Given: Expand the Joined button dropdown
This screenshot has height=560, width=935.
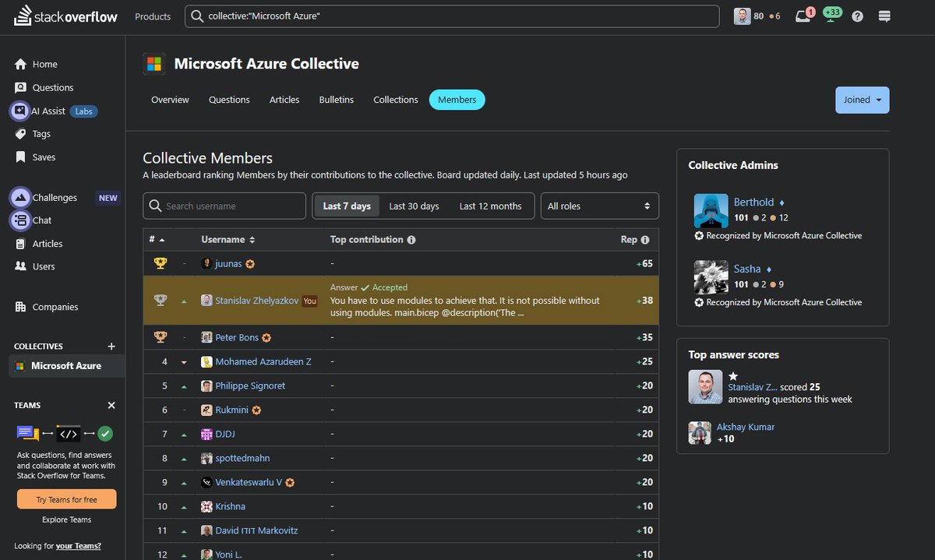Looking at the screenshot, I should pos(862,100).
